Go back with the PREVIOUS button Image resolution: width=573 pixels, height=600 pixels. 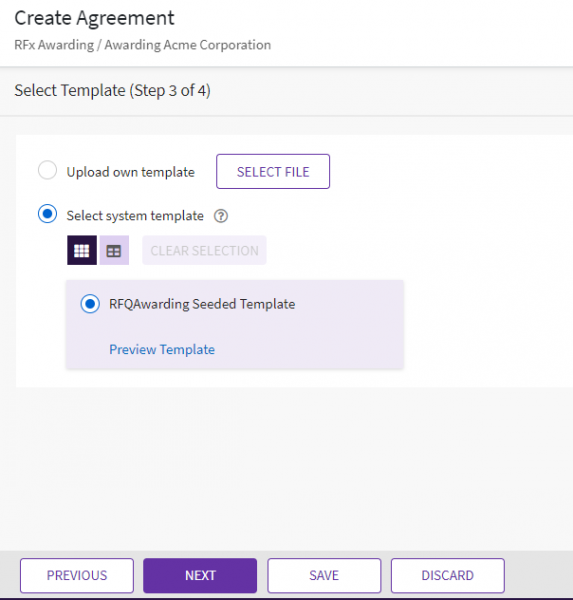pyautogui.click(x=77, y=576)
